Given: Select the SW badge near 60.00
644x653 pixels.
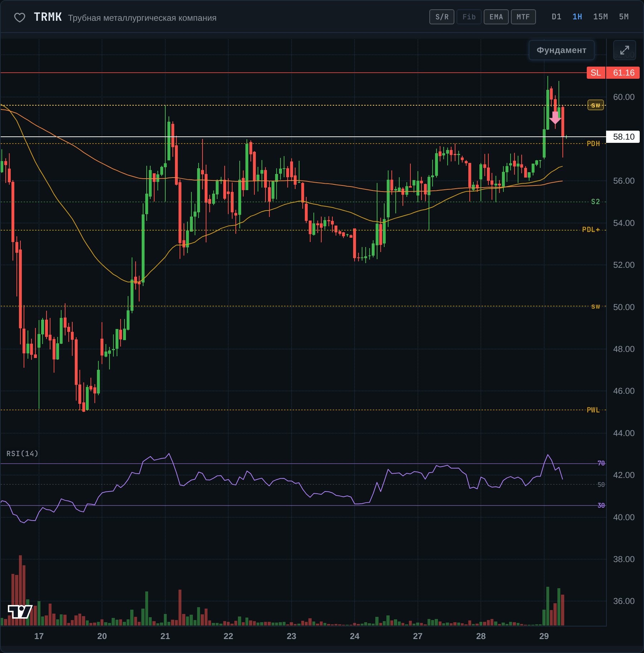Looking at the screenshot, I should [596, 105].
